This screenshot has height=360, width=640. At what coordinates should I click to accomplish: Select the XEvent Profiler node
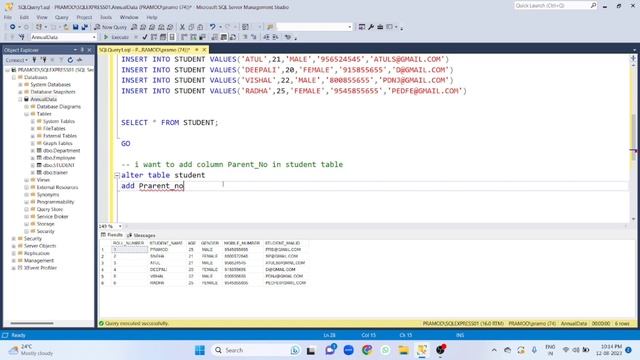click(x=40, y=268)
